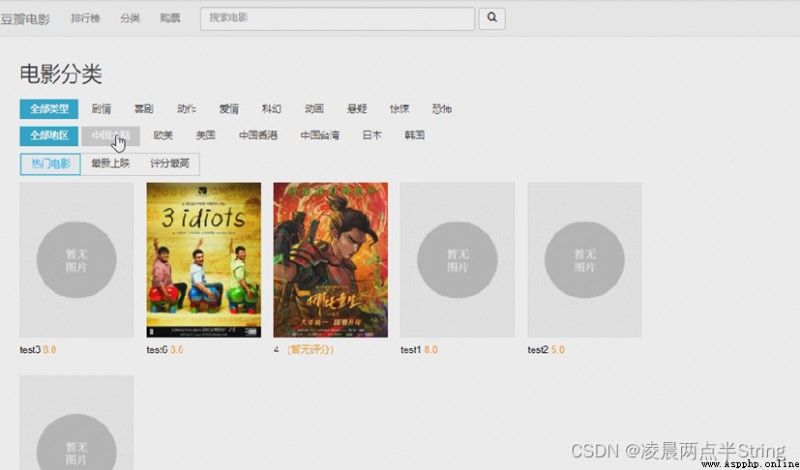Filter movies by 悬疑 genre

pyautogui.click(x=357, y=109)
